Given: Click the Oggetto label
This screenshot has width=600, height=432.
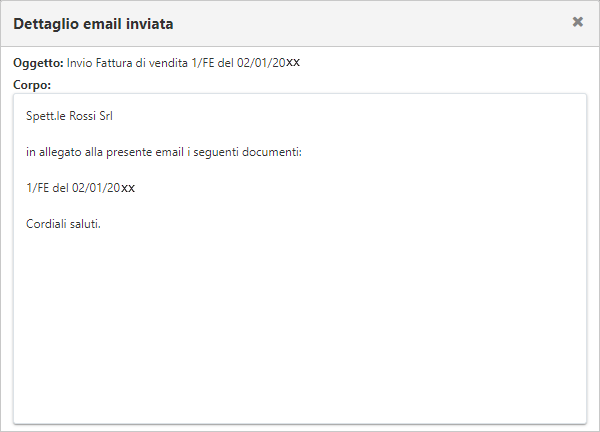Looking at the screenshot, I should click(x=38, y=63).
